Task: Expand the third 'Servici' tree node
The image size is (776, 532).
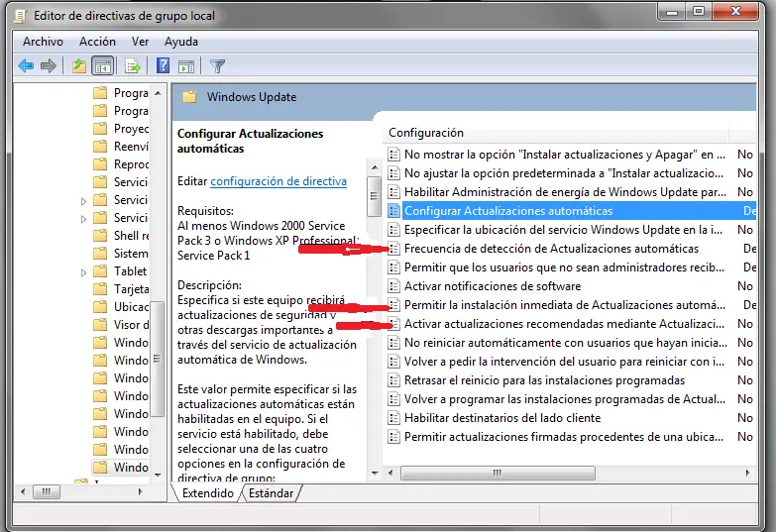Action: 83,219
